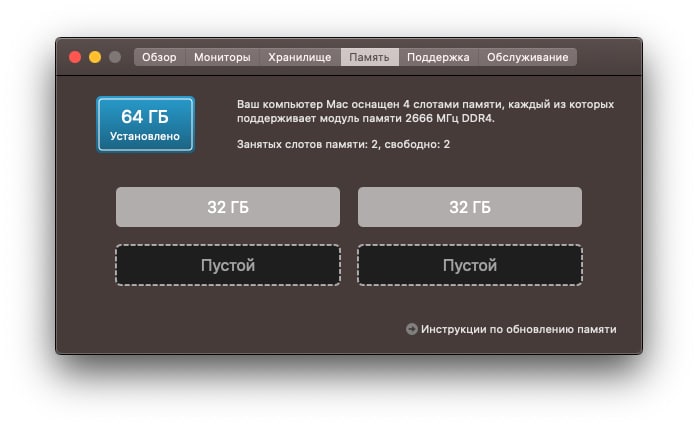698x428 pixels.
Task: Click the arrow icon beside Инструкции по обновлению
Action: tap(412, 329)
